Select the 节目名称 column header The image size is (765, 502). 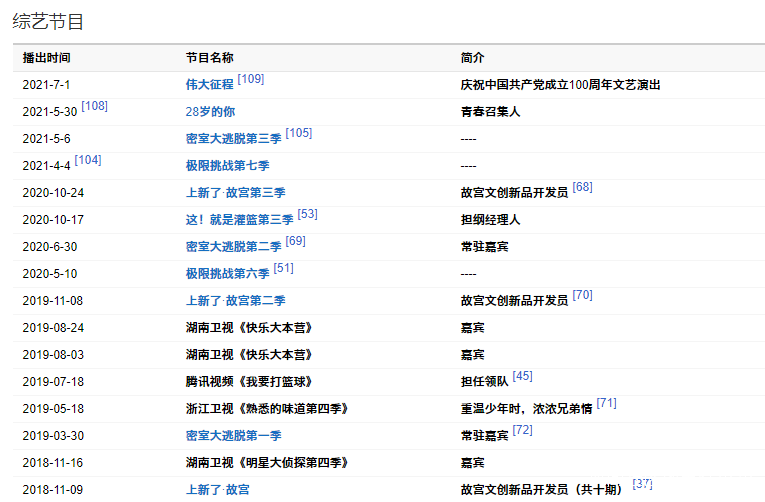[x=210, y=58]
